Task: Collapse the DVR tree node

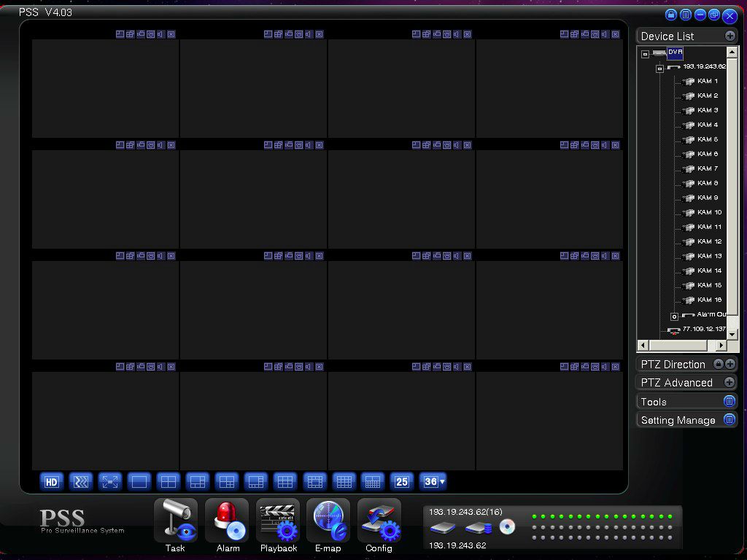Action: coord(645,54)
